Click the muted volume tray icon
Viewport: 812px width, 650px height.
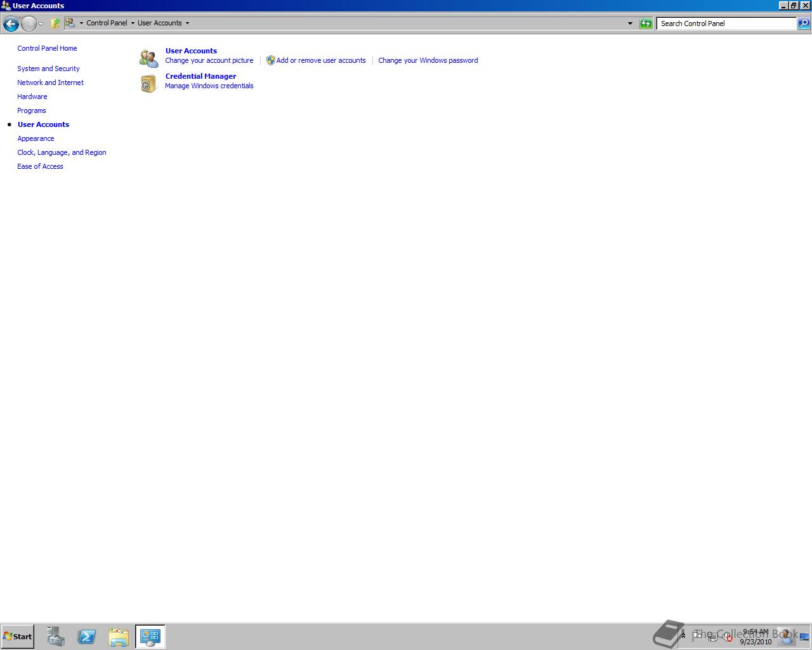(x=728, y=637)
